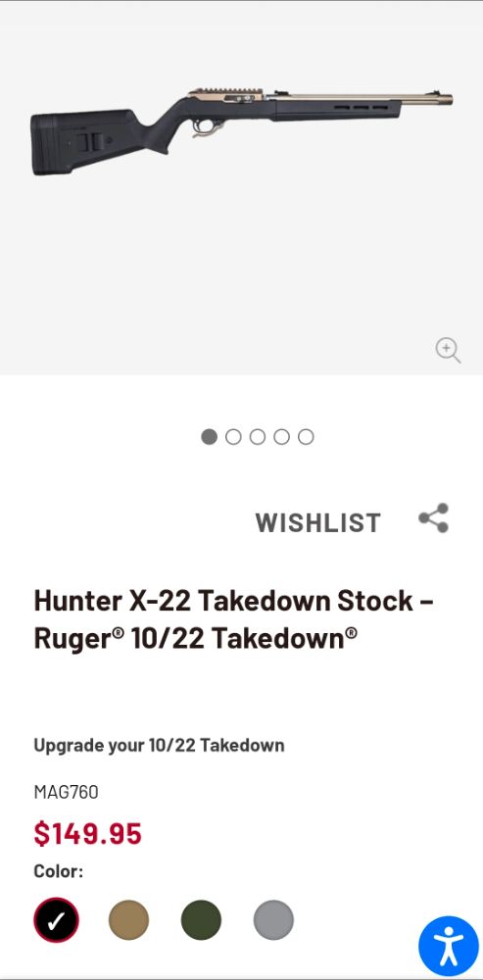Tap the rifle stock product photo
The image size is (483, 980).
tap(241, 131)
